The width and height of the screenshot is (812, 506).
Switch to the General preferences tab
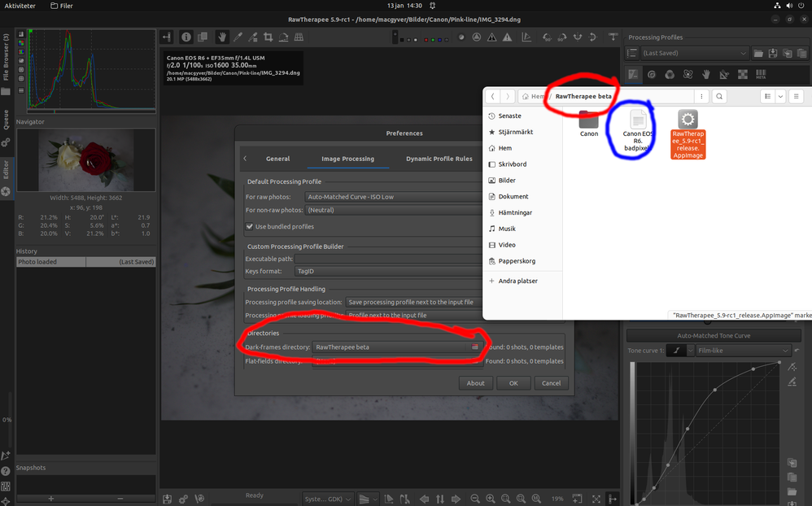(277, 159)
